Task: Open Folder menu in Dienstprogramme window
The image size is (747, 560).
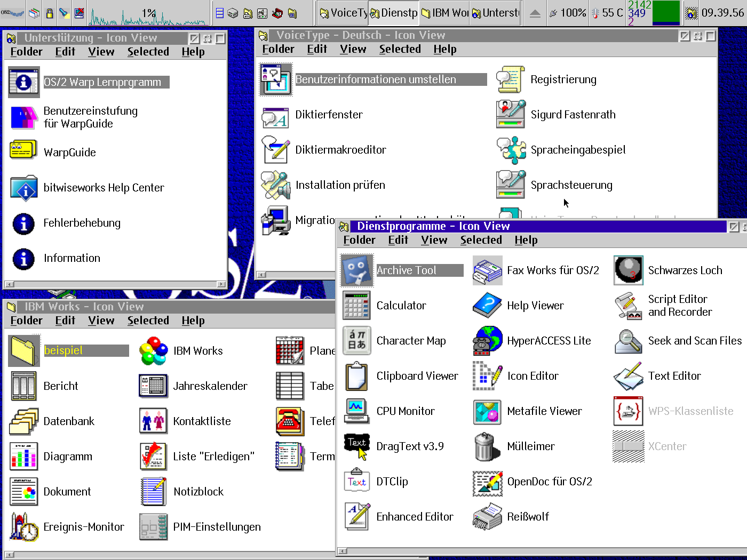Action: tap(359, 240)
